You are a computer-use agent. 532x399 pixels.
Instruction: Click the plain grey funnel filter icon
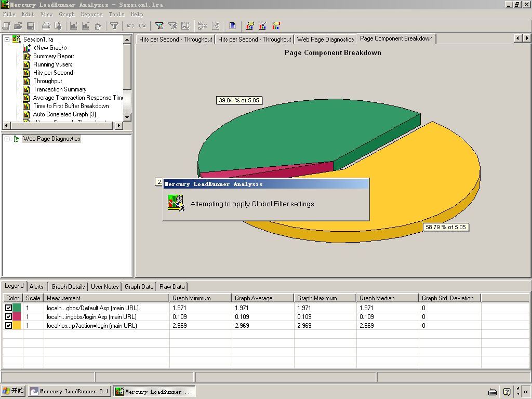click(x=114, y=26)
